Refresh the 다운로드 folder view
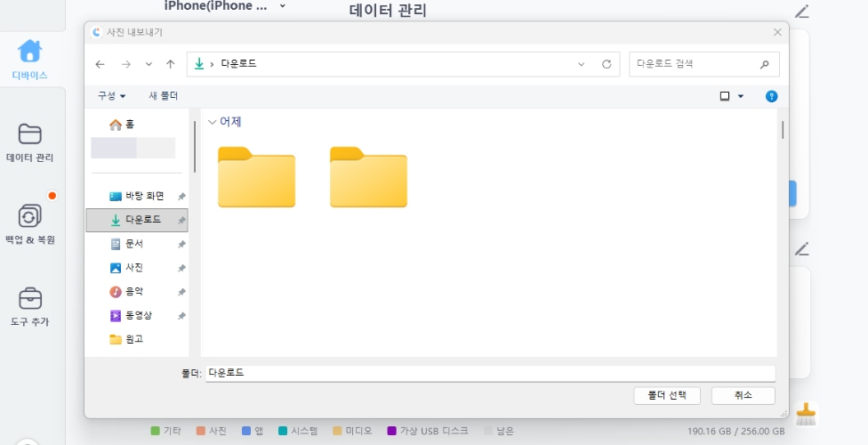The height and width of the screenshot is (445, 868). pyautogui.click(x=607, y=64)
